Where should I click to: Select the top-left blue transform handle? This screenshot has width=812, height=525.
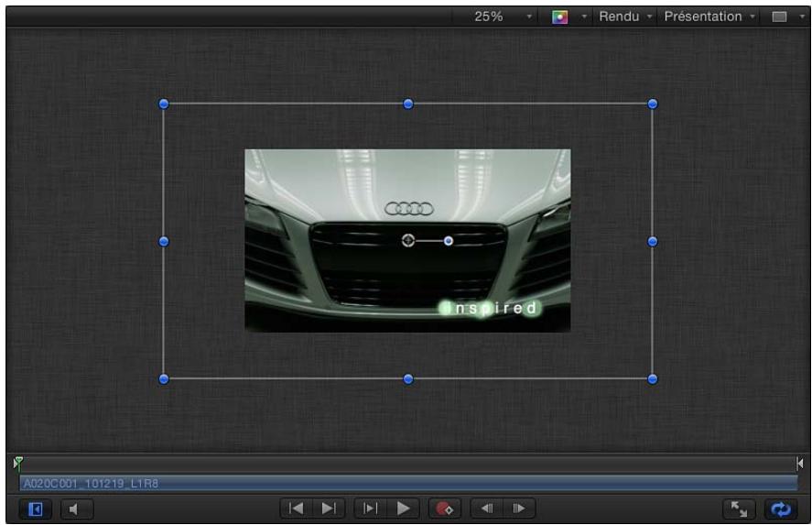pyautogui.click(x=164, y=104)
